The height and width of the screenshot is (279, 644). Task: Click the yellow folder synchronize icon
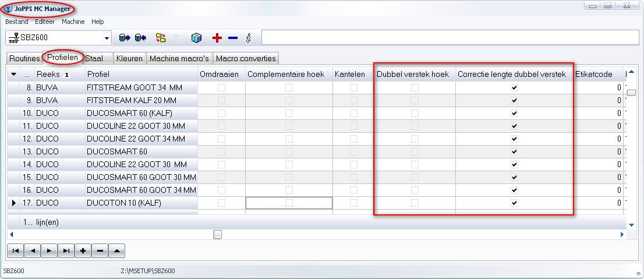pos(161,38)
